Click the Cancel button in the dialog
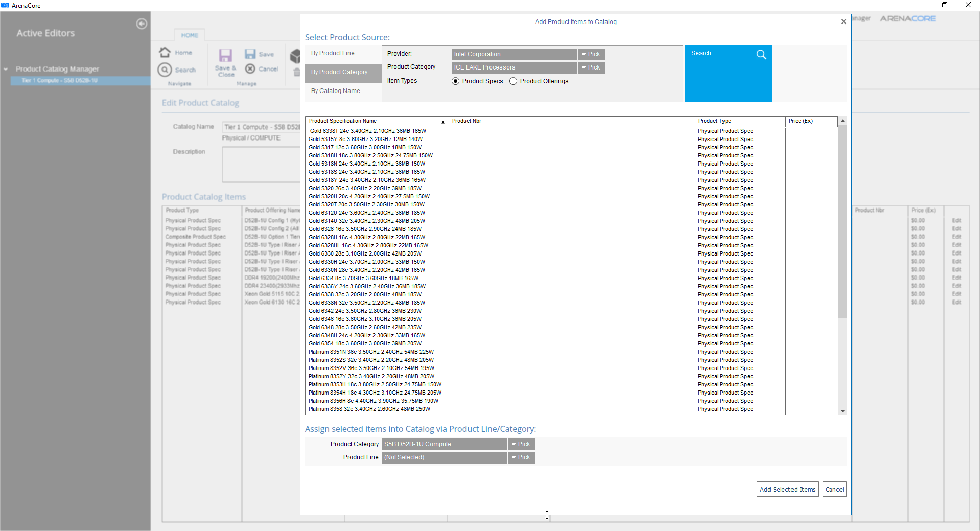Viewport: 980px width, 531px height. (x=834, y=489)
